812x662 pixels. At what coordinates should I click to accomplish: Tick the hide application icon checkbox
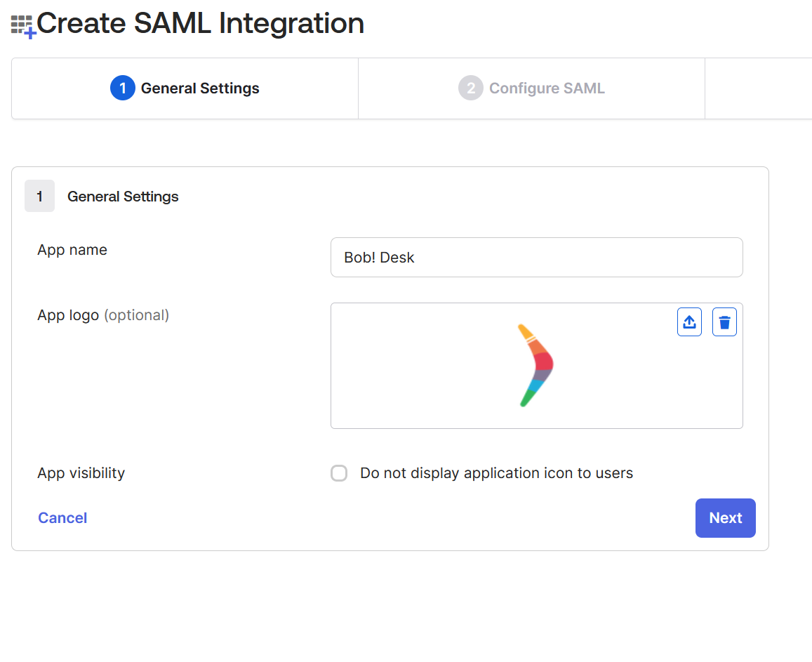[339, 473]
